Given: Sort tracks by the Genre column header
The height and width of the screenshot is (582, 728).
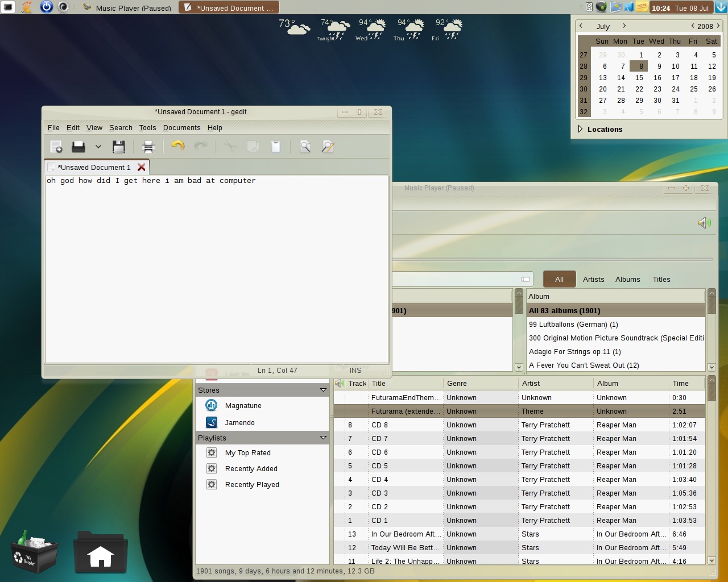Looking at the screenshot, I should (481, 383).
